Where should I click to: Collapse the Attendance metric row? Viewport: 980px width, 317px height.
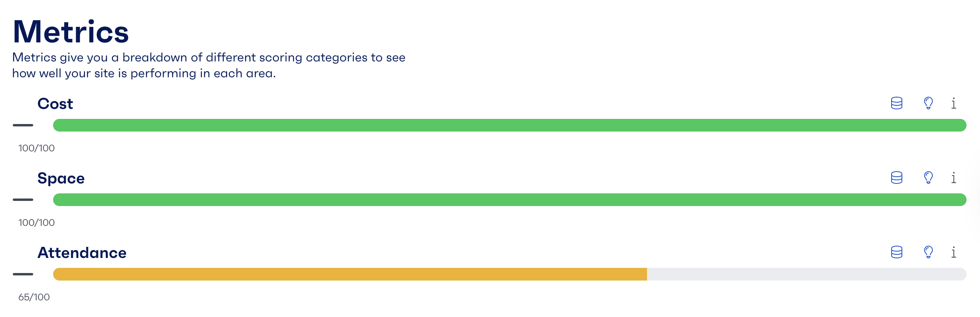coord(23,274)
